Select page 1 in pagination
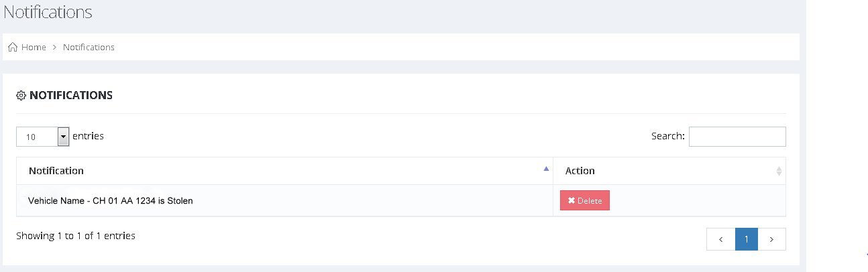Screen dimensions: 868x272 (746, 239)
